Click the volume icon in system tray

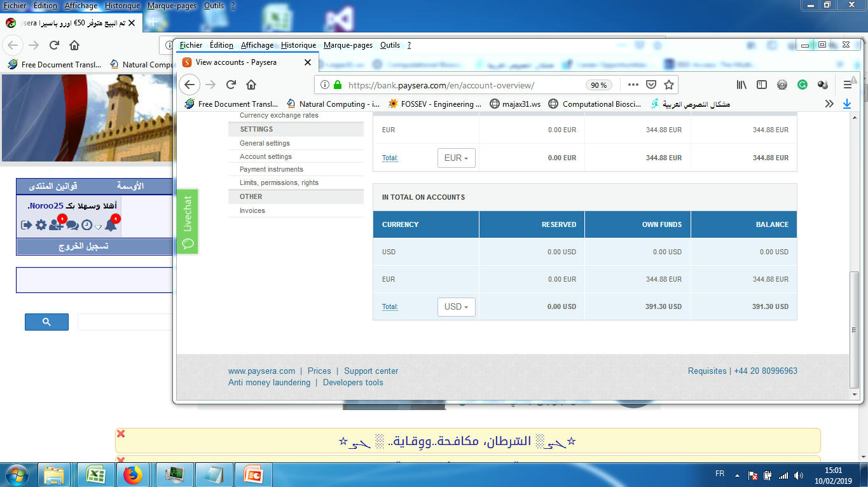point(798,475)
